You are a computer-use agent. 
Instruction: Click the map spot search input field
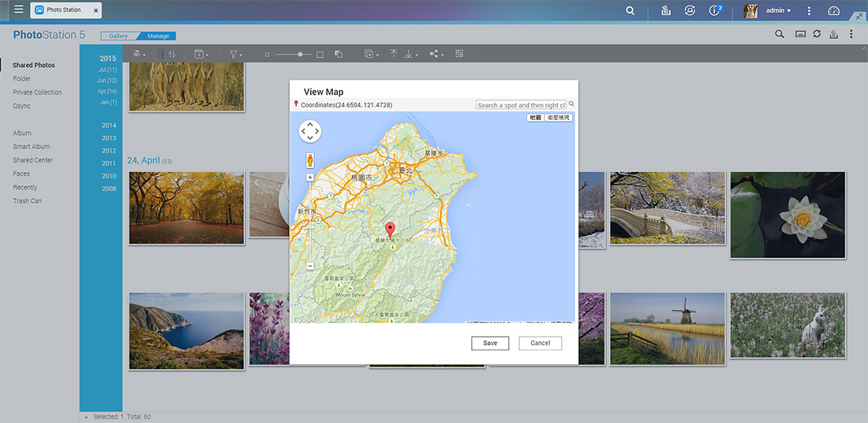tap(521, 105)
